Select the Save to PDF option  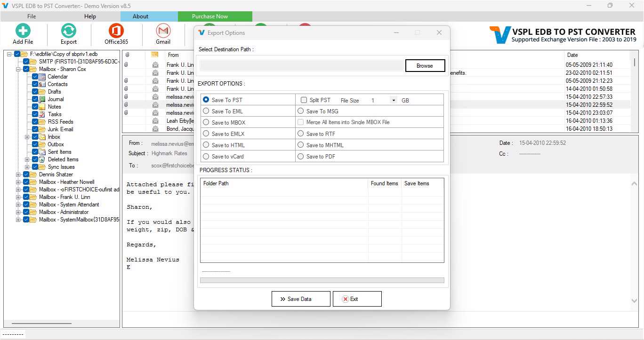[x=300, y=156]
